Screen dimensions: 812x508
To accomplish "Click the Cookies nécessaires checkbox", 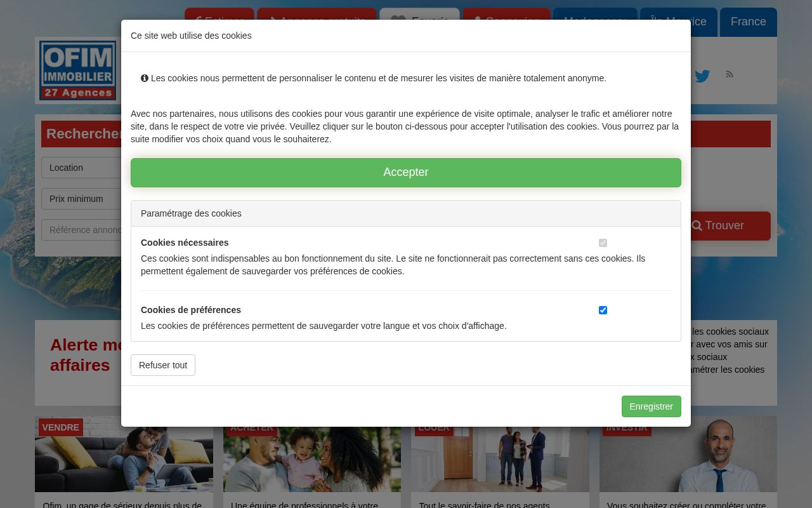I will click(603, 243).
